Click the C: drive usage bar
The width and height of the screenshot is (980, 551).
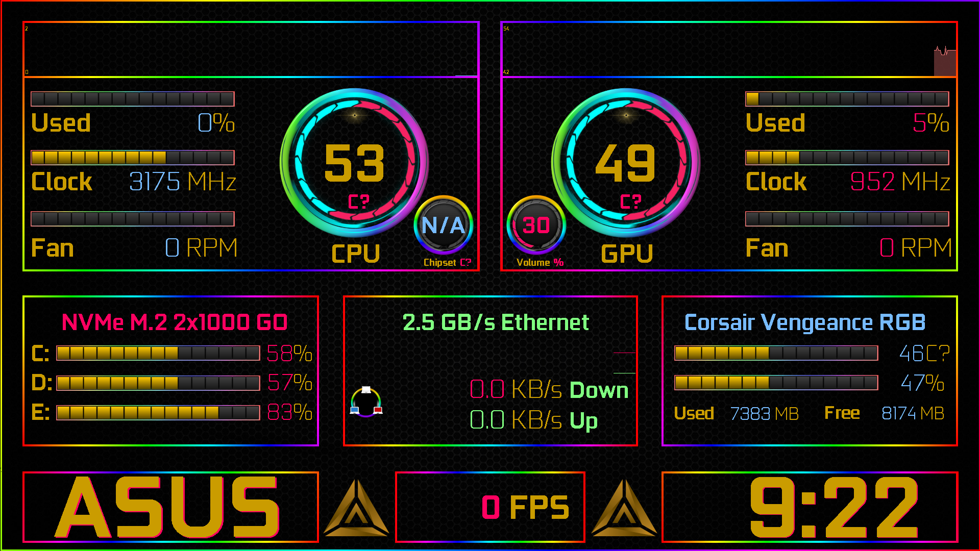(158, 353)
